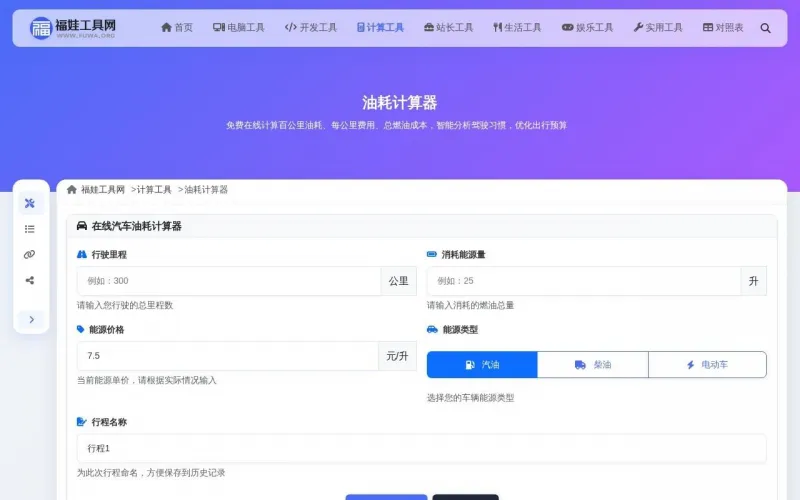This screenshot has width=800, height=500.
Task: Click the share icon in left sidebar
Action: (x=30, y=280)
